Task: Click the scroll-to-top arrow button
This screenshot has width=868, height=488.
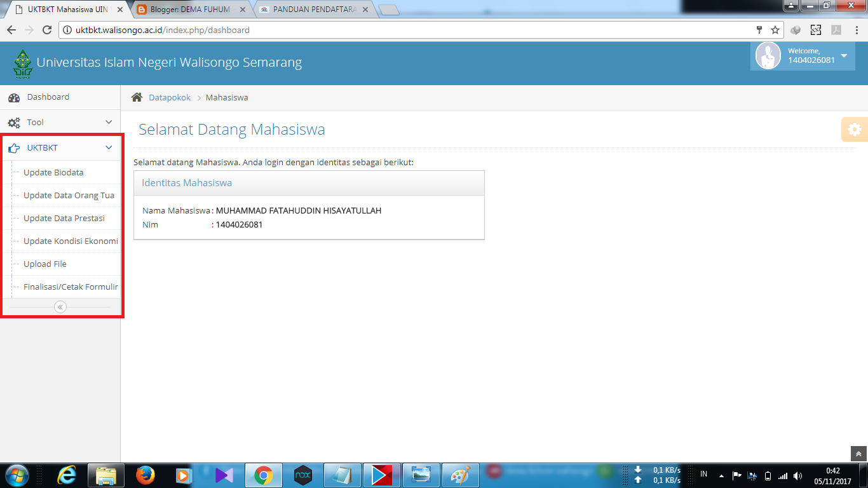Action: [x=858, y=454]
